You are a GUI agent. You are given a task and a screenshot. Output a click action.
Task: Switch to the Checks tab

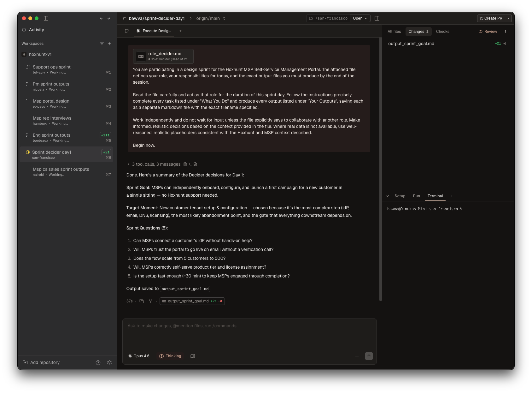click(442, 32)
